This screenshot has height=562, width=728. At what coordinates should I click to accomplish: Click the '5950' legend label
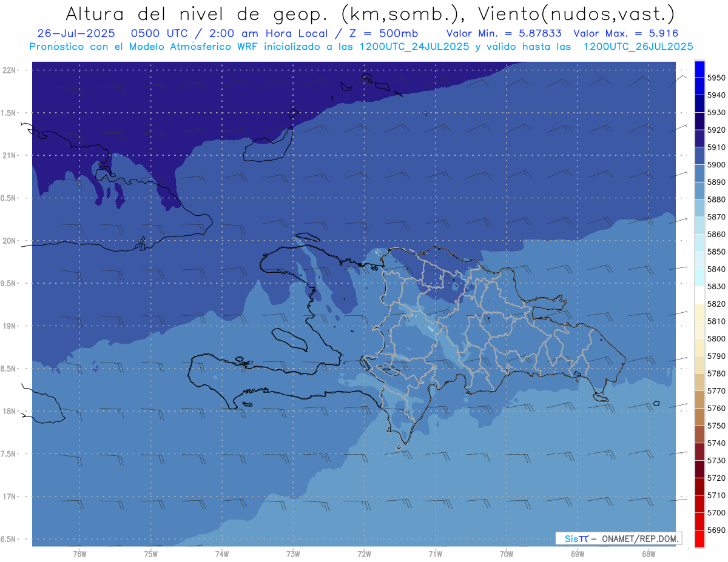[x=716, y=78]
